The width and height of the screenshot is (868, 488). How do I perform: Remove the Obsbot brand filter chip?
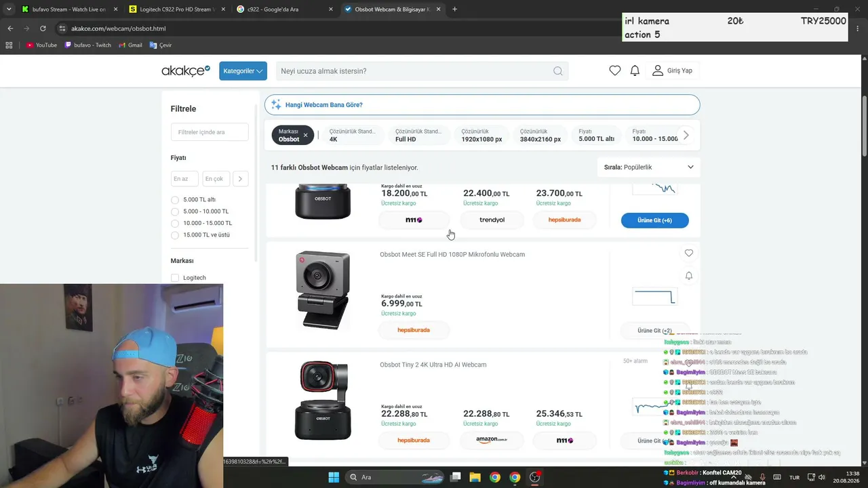[x=305, y=135]
